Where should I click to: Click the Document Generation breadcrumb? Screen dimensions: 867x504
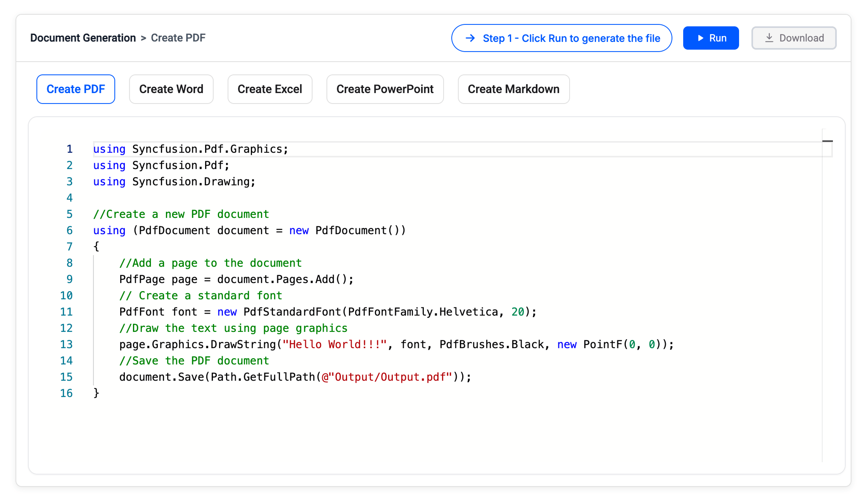83,38
